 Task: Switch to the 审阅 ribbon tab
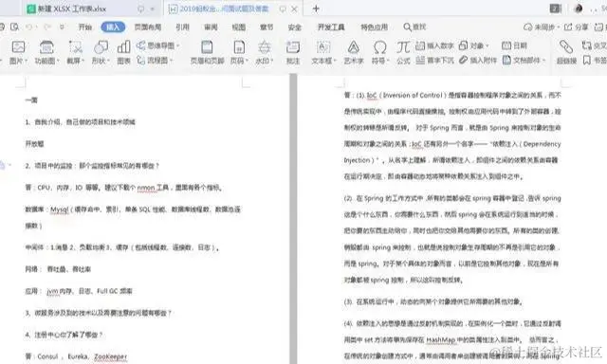(211, 27)
